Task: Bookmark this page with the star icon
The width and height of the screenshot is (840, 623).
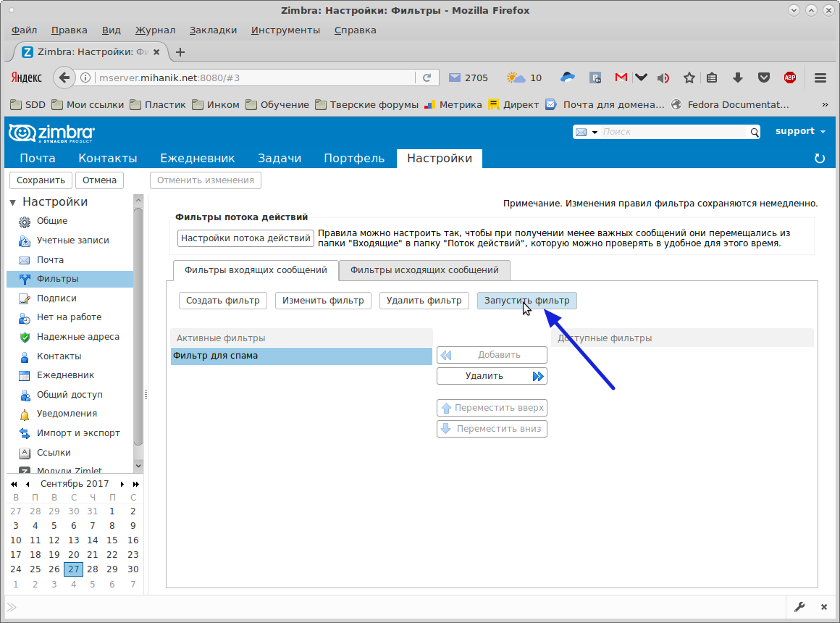Action: pyautogui.click(x=689, y=78)
